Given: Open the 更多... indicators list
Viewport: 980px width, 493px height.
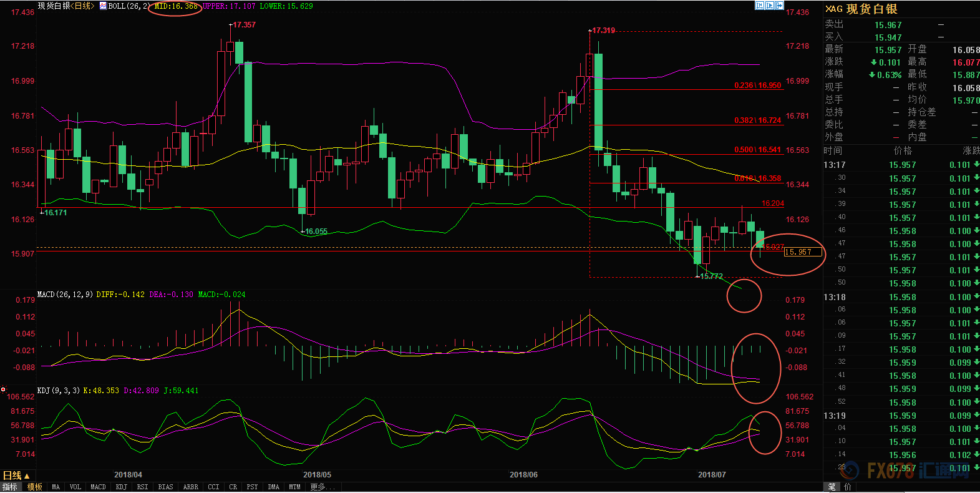Looking at the screenshot, I should [x=323, y=487].
